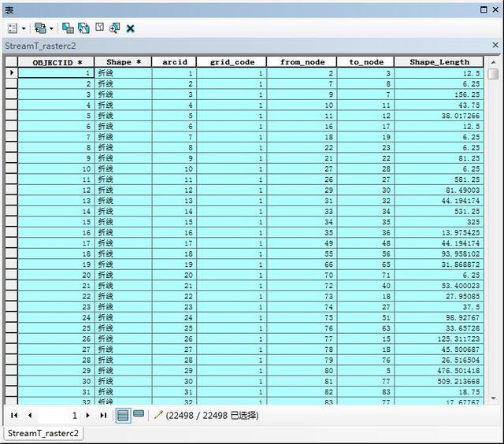The width and height of the screenshot is (504, 444).
Task: Click Shape_Length cell 509.213668
Action: pos(439,381)
